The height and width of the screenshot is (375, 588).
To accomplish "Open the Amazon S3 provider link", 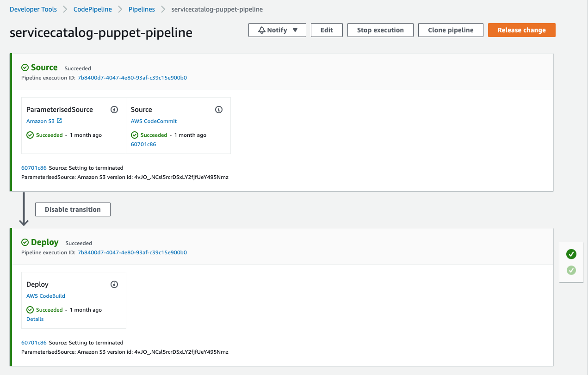I will pos(40,121).
